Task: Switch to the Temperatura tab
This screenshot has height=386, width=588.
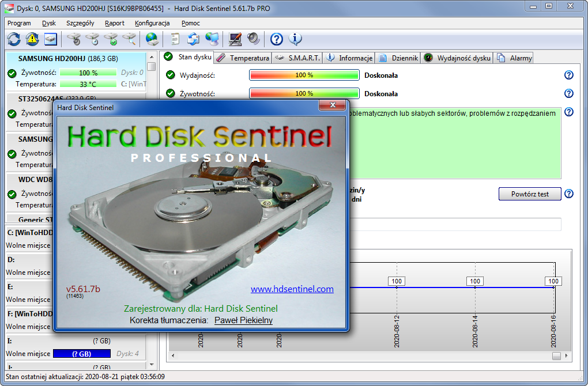Action: pyautogui.click(x=243, y=58)
